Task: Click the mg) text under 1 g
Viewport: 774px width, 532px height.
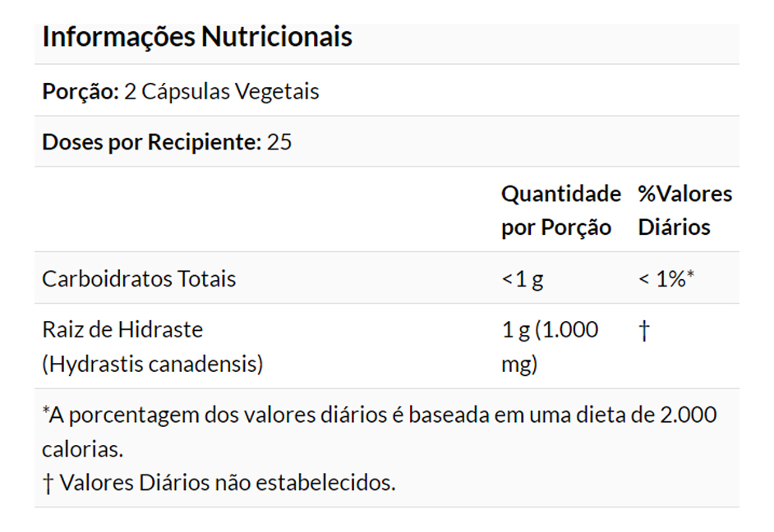Action: (x=518, y=365)
